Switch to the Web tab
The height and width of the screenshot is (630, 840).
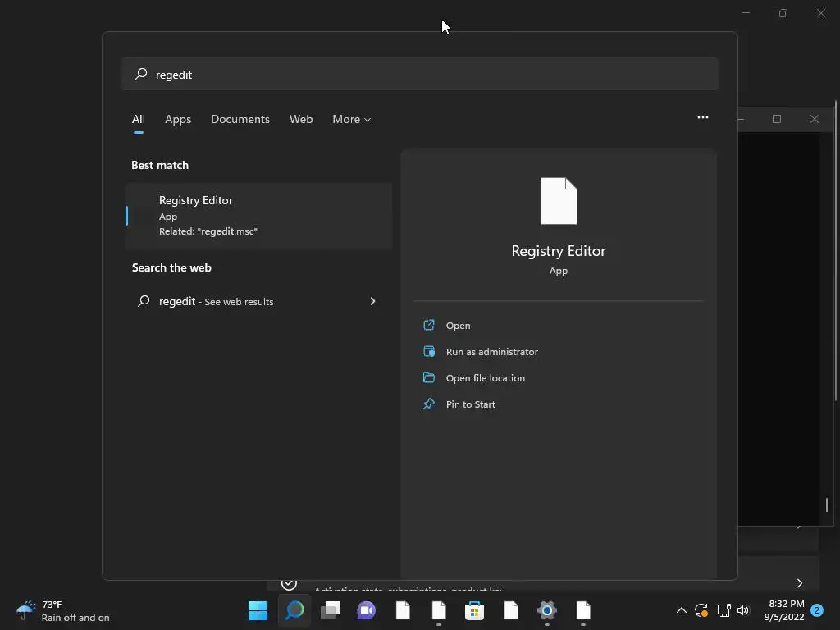point(301,119)
